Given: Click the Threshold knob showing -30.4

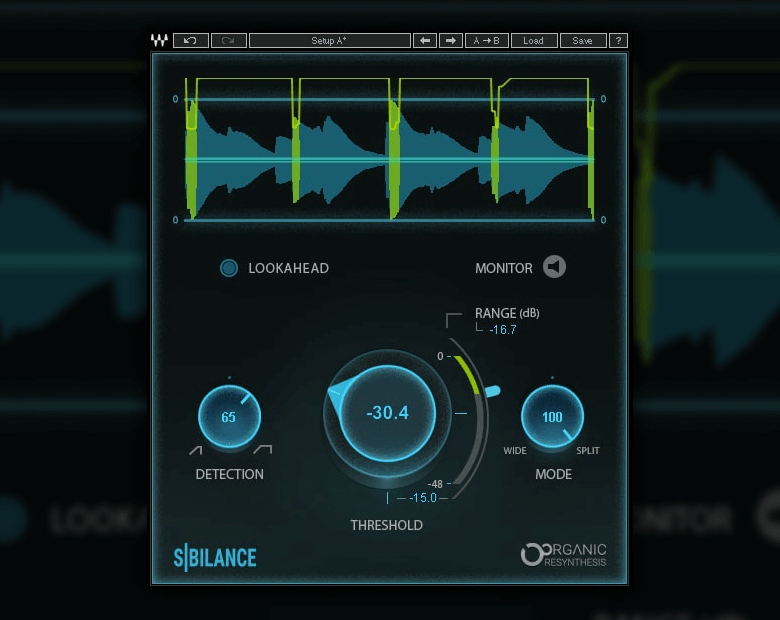Looking at the screenshot, I should pos(388,413).
